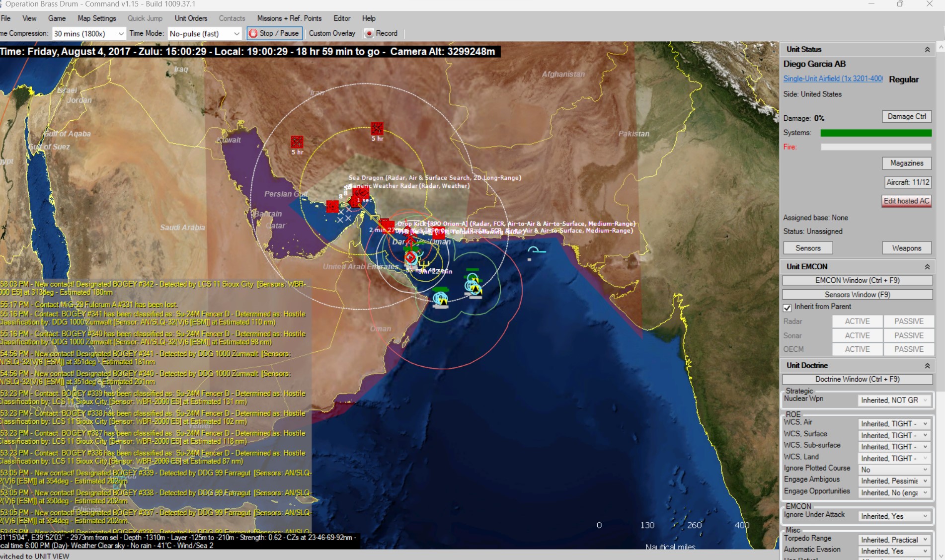Open WCS, Surface dropdown
Viewport: 945px width, 560px height.
pyautogui.click(x=894, y=435)
